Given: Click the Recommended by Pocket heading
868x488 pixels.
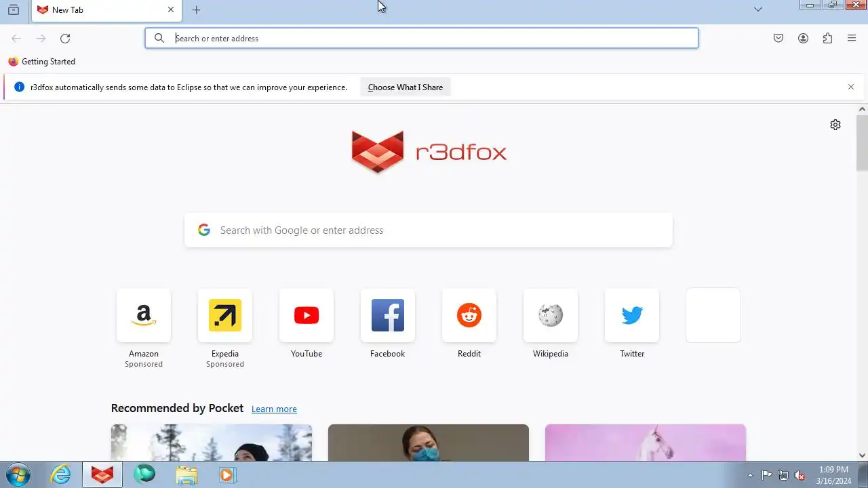Looking at the screenshot, I should click(x=177, y=408).
